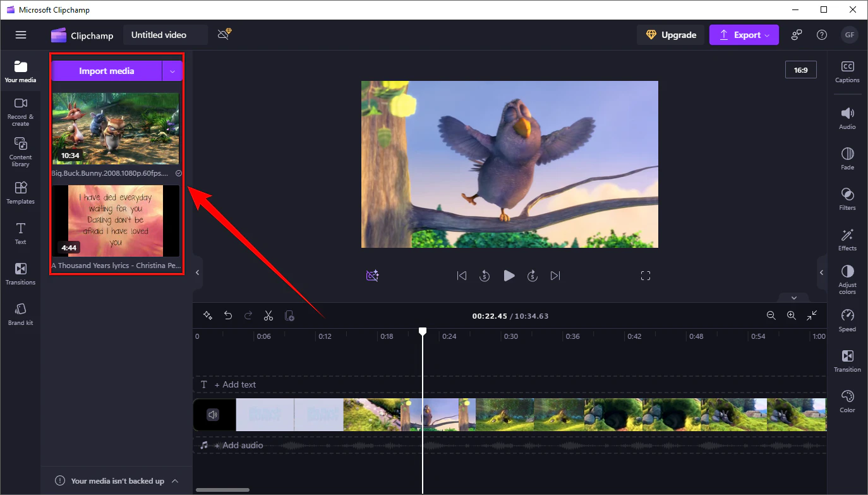Open the feedback people icon

[x=797, y=35]
